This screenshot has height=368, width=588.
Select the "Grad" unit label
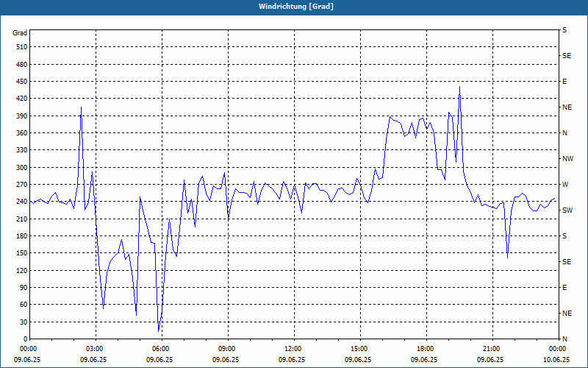20,33
